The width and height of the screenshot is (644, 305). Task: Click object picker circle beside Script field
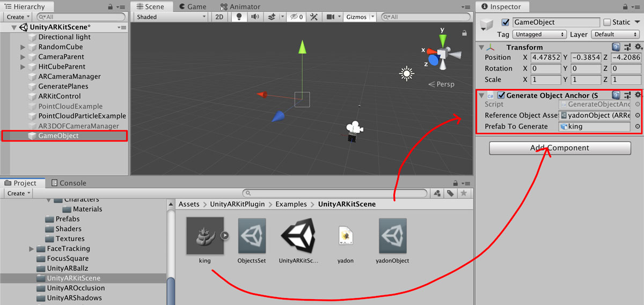click(638, 105)
